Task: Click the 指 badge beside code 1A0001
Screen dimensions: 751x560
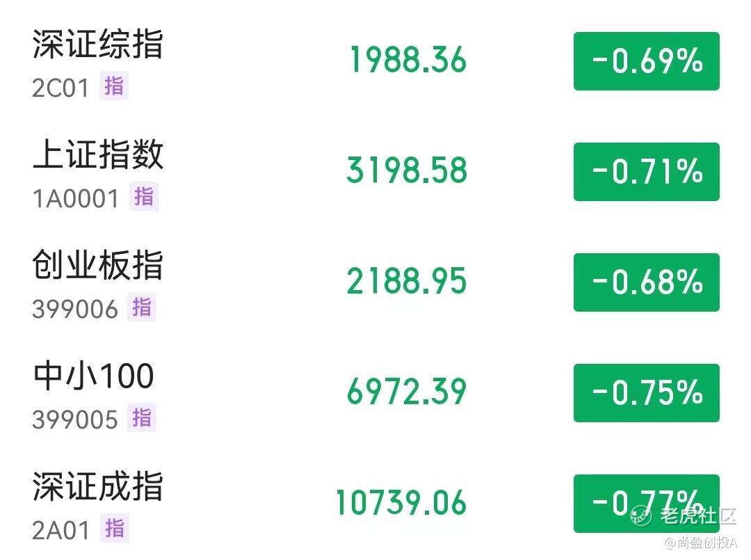Action: pyautogui.click(x=144, y=196)
